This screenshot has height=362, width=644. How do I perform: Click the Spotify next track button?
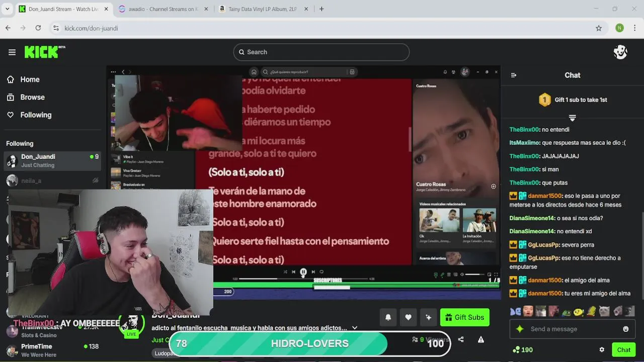313,272
